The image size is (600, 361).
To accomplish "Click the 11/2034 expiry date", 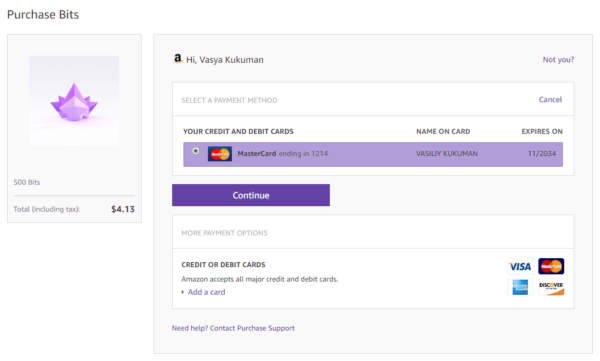I will 542,154.
